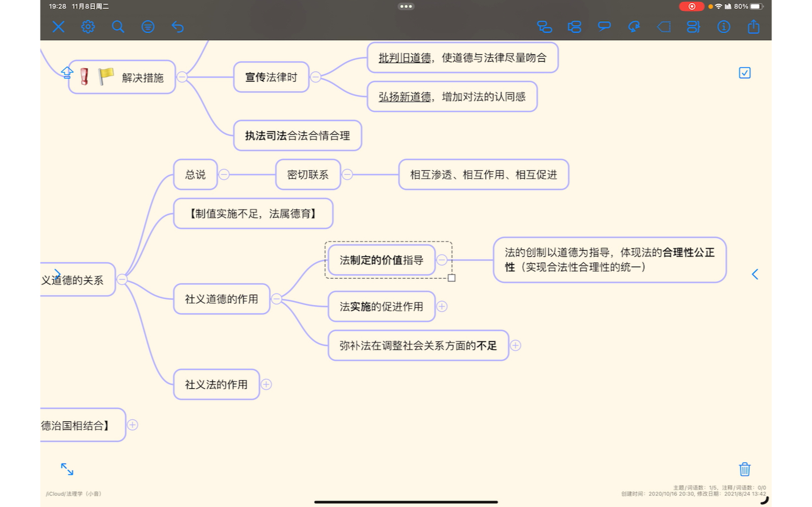The height and width of the screenshot is (507, 812).
Task: Collapse the 社义道德的作用 branch
Action: pyautogui.click(x=277, y=299)
